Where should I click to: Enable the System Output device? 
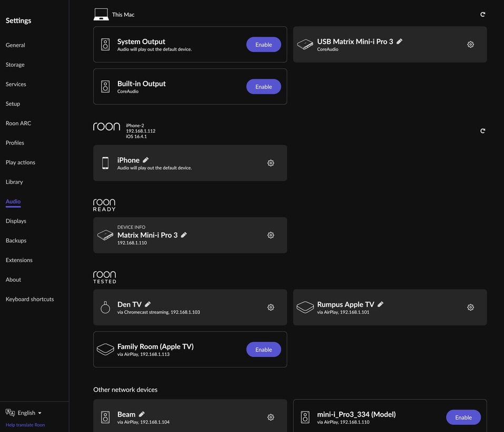263,45
